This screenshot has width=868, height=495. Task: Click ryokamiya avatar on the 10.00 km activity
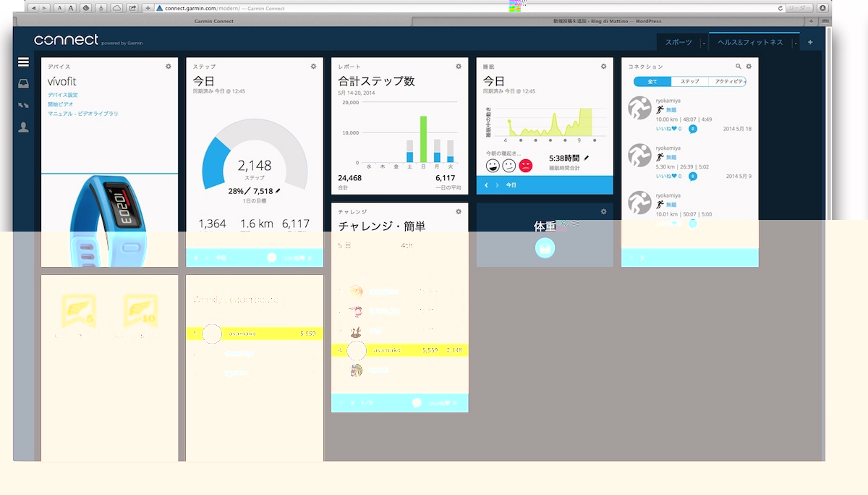(639, 108)
